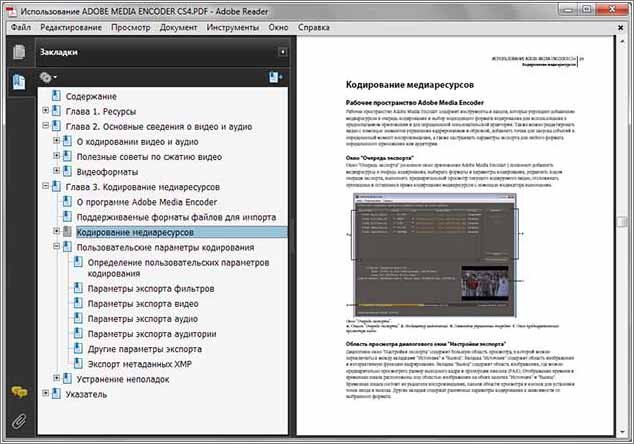Click the Adobe Reader PDF title bar icon
The image size is (634, 444).
11,11
